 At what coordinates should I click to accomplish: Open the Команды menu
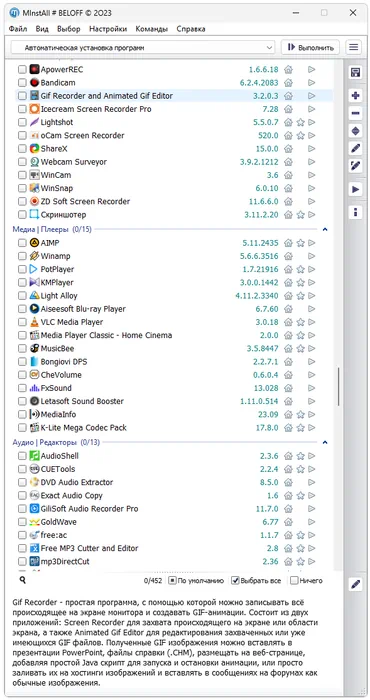(152, 29)
